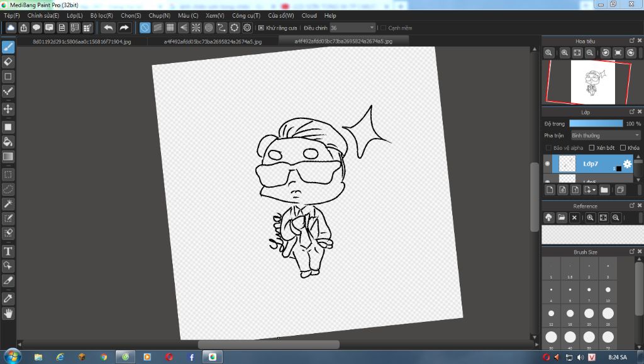Click the taskbar volume speaker icon
This screenshot has height=364, width=644.
click(x=580, y=357)
